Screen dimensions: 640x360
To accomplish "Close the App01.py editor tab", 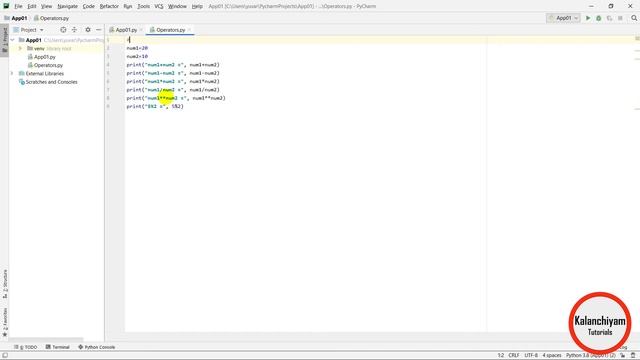I will [x=141, y=30].
